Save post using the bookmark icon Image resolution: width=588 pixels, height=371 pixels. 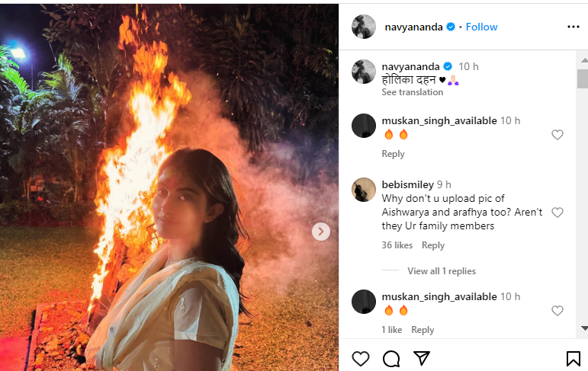click(574, 358)
